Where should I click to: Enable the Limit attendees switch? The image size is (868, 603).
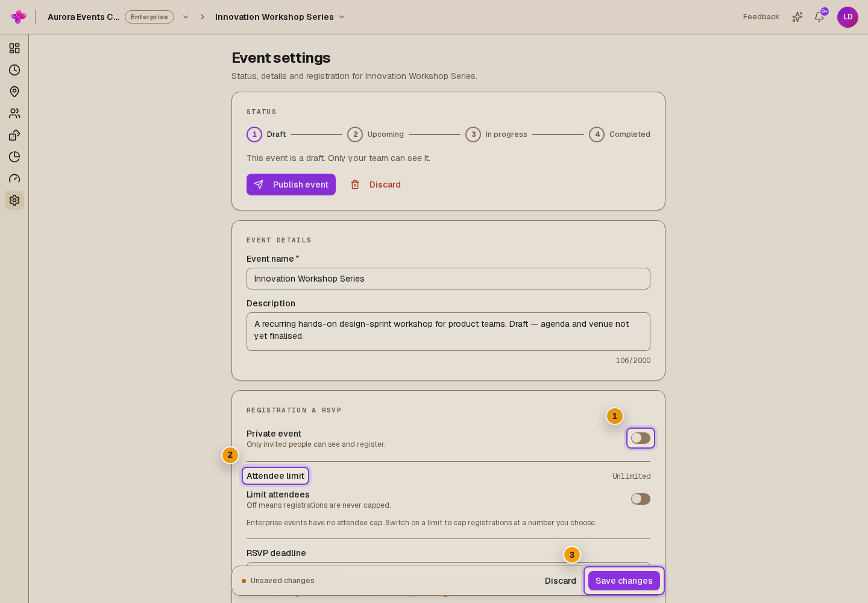[x=641, y=499]
